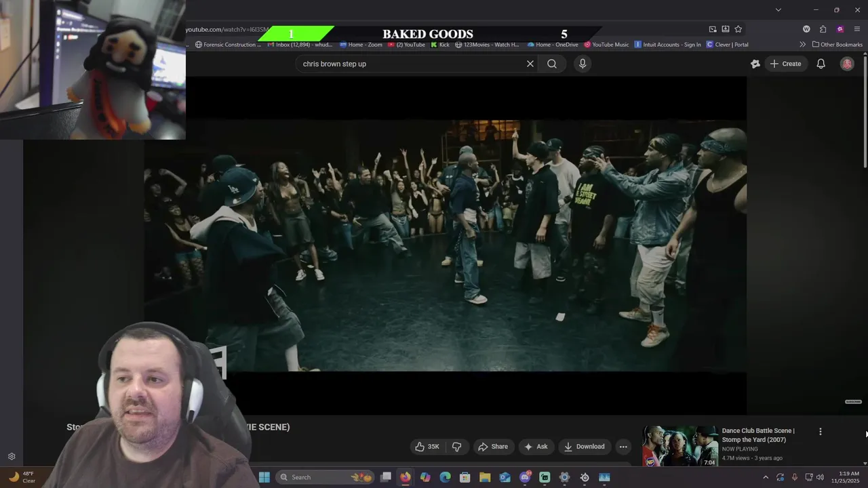
Task: Open the Forensic Construction bookmark
Action: point(228,45)
